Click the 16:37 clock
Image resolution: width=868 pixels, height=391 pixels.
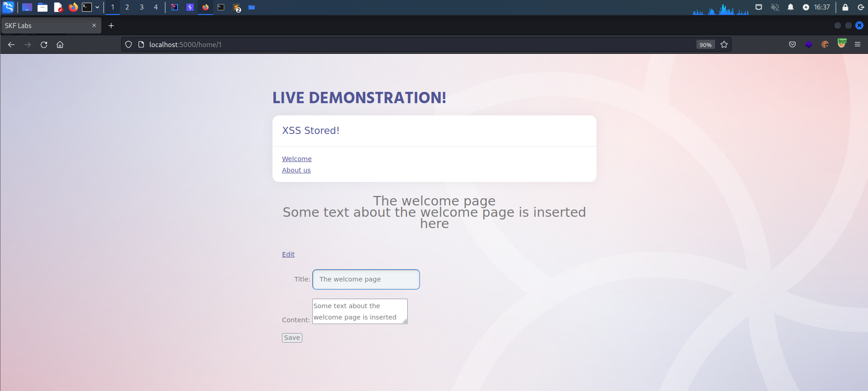822,7
